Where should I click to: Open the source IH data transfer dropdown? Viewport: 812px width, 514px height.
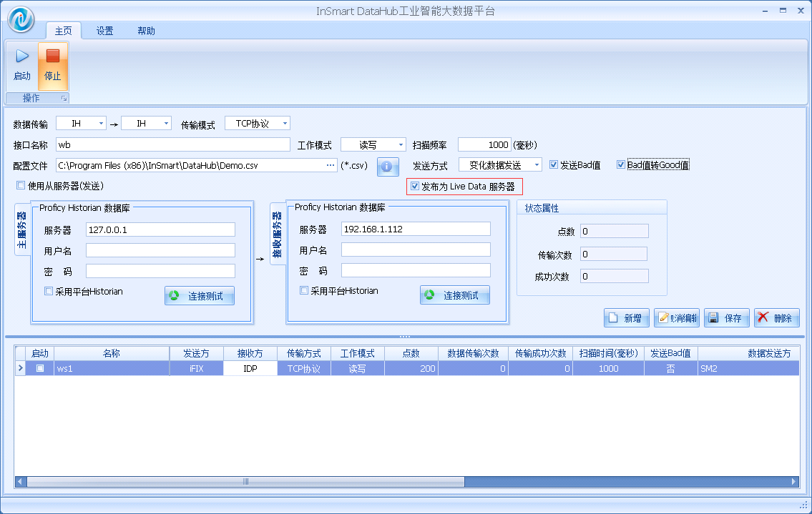coord(101,123)
